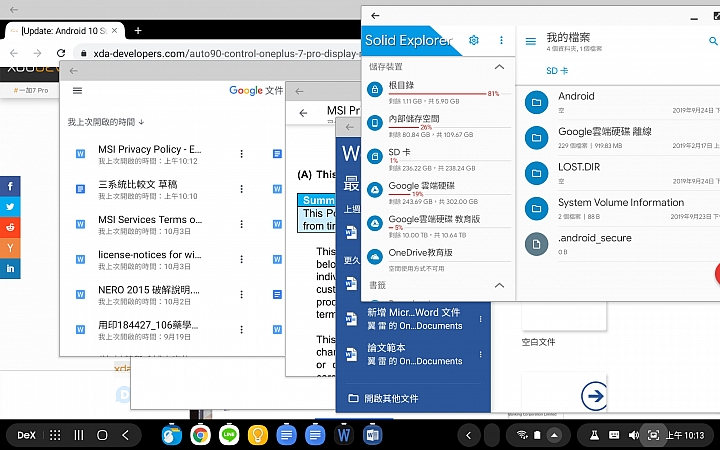720x450 pixels.
Task: Open Google Keep lightbulb taskbar icon
Action: 258,435
